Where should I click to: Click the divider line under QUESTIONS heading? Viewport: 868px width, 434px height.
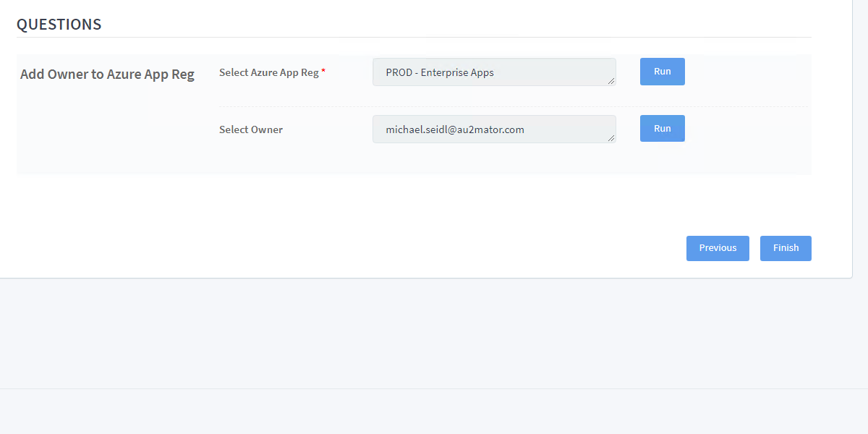coord(414,38)
